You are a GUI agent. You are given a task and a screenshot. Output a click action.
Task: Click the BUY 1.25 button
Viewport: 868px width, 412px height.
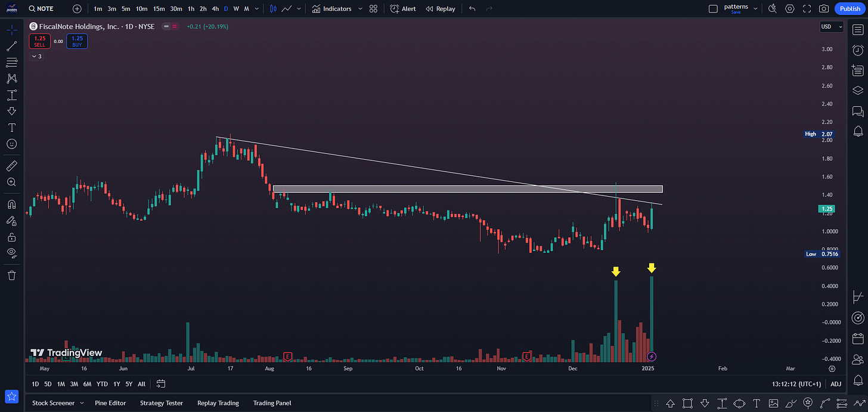[x=77, y=41]
